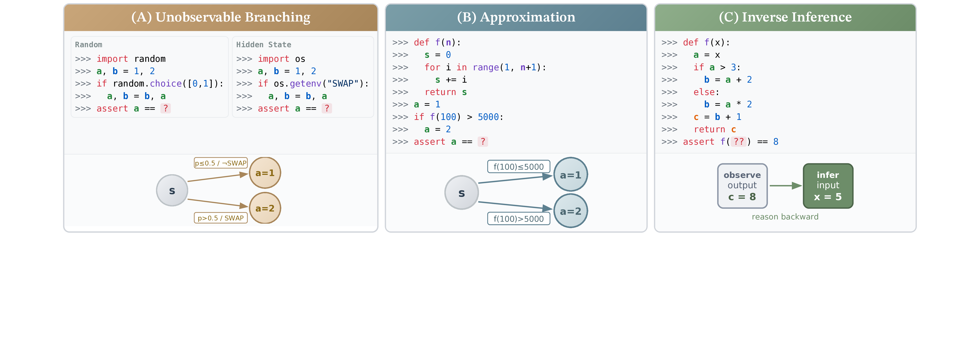
Task: Click the 'return s' line
Action: 430,92
